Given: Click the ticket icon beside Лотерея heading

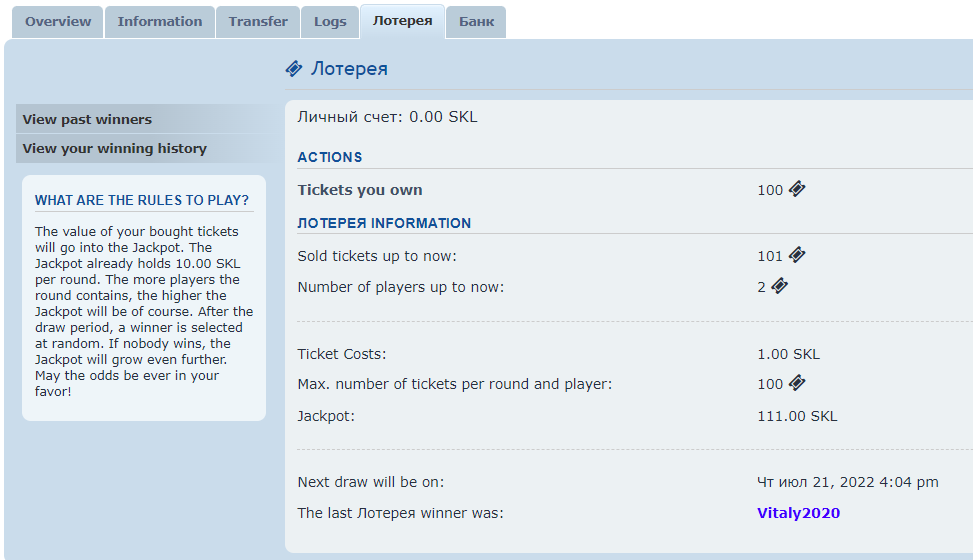Looking at the screenshot, I should 294,69.
